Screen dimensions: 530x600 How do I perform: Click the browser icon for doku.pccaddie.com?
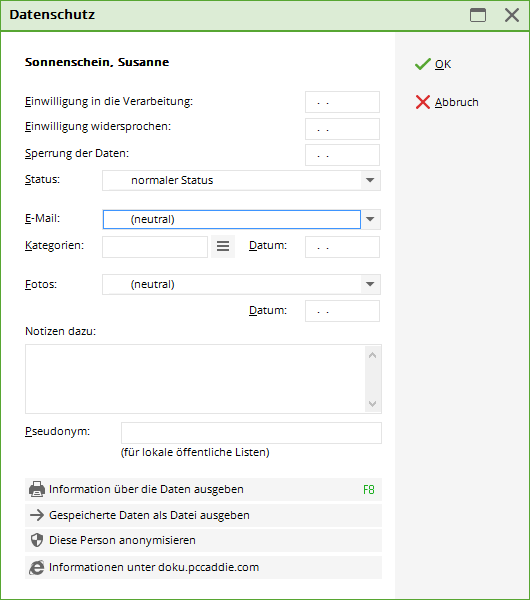pos(37,567)
